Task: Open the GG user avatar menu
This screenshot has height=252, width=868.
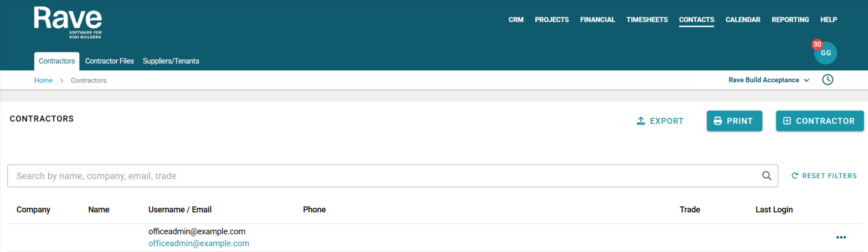Action: click(825, 53)
